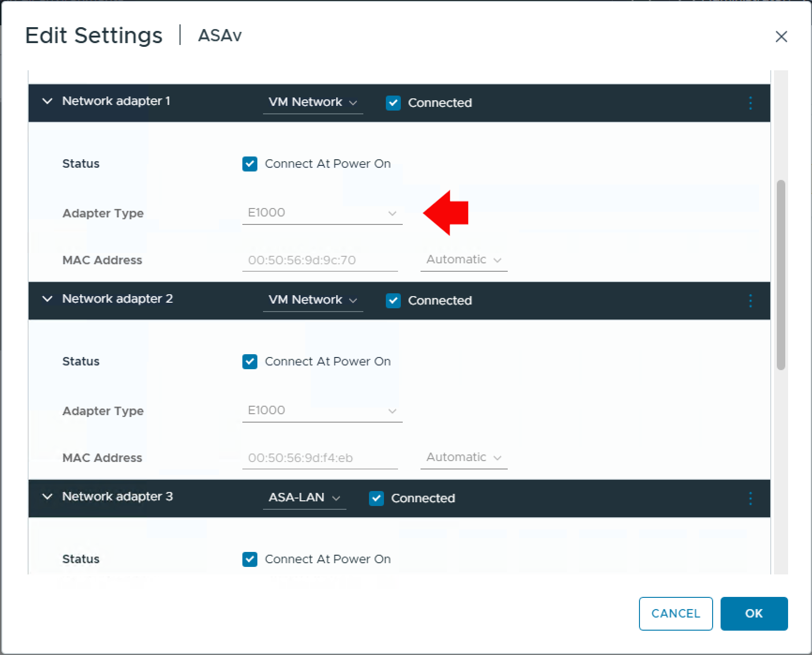Screen dimensions: 812x655
Task: Click the Network adapter 3 title text
Action: pyautogui.click(x=118, y=497)
